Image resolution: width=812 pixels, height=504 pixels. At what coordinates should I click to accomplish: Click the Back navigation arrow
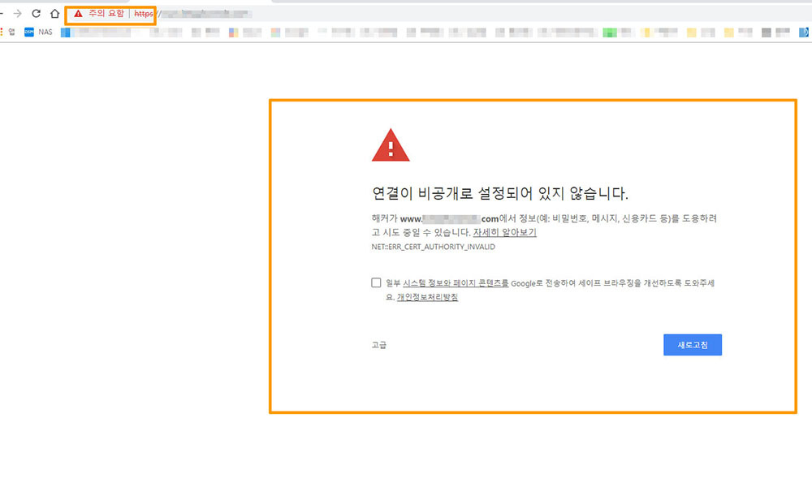click(x=2, y=14)
